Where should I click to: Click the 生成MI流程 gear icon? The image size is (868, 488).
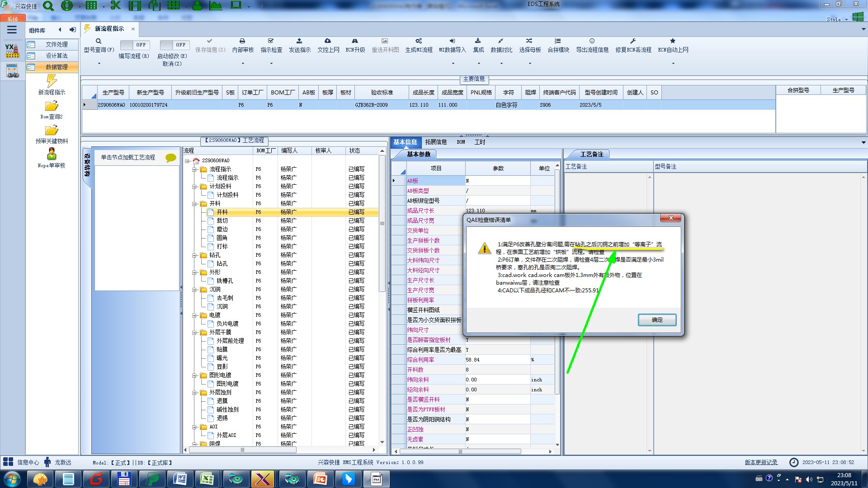click(419, 41)
